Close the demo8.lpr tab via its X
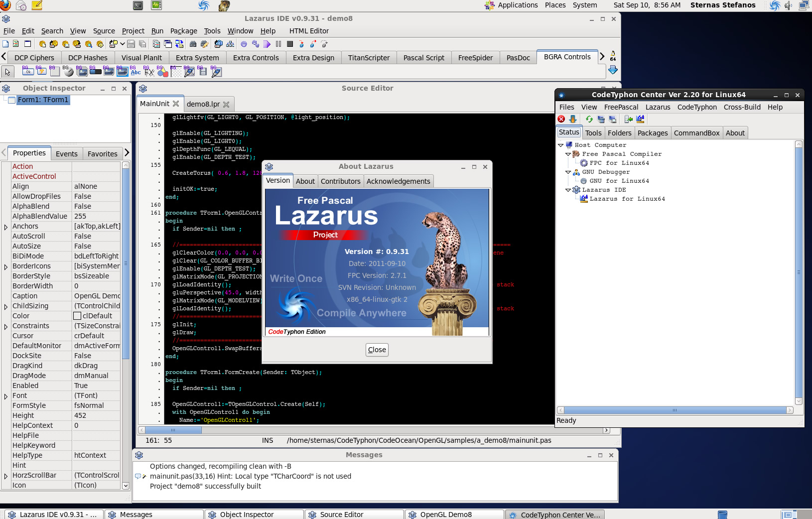Viewport: 812px width, 519px height. click(x=226, y=104)
